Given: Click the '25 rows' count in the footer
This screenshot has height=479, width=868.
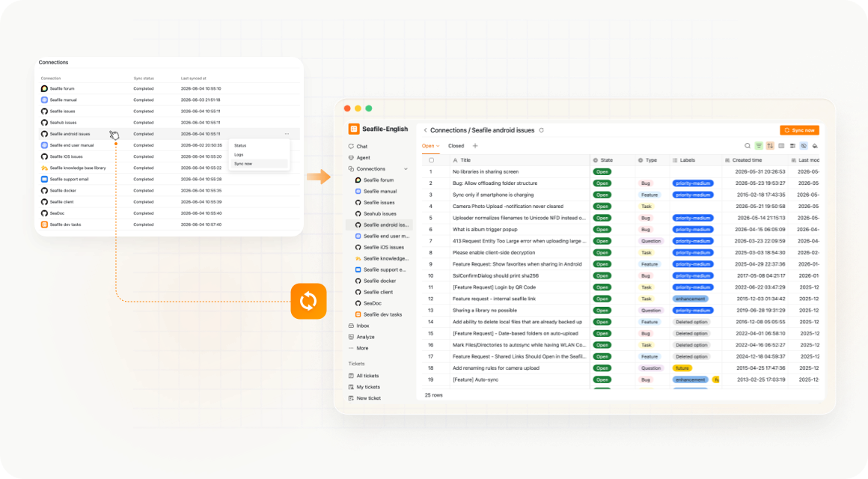Looking at the screenshot, I should (433, 395).
